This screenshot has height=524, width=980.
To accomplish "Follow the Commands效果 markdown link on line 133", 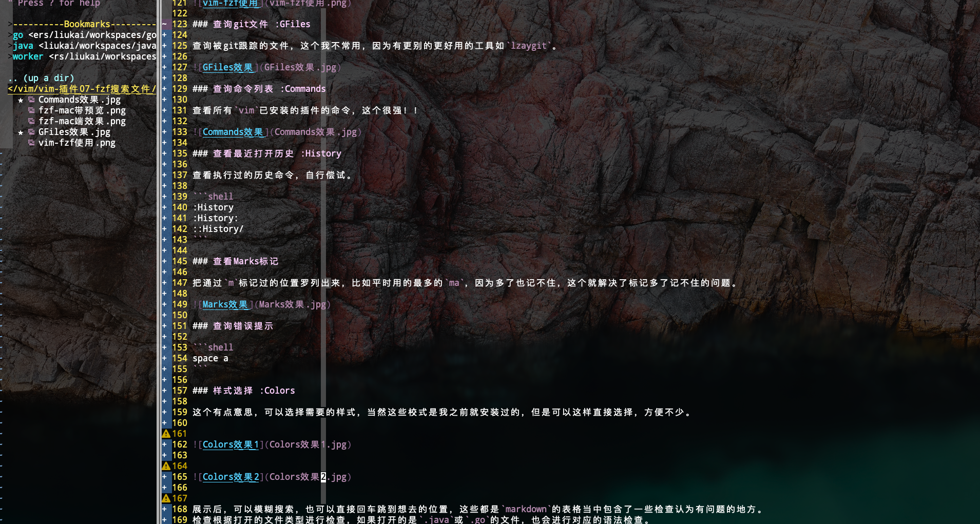I will pyautogui.click(x=233, y=132).
